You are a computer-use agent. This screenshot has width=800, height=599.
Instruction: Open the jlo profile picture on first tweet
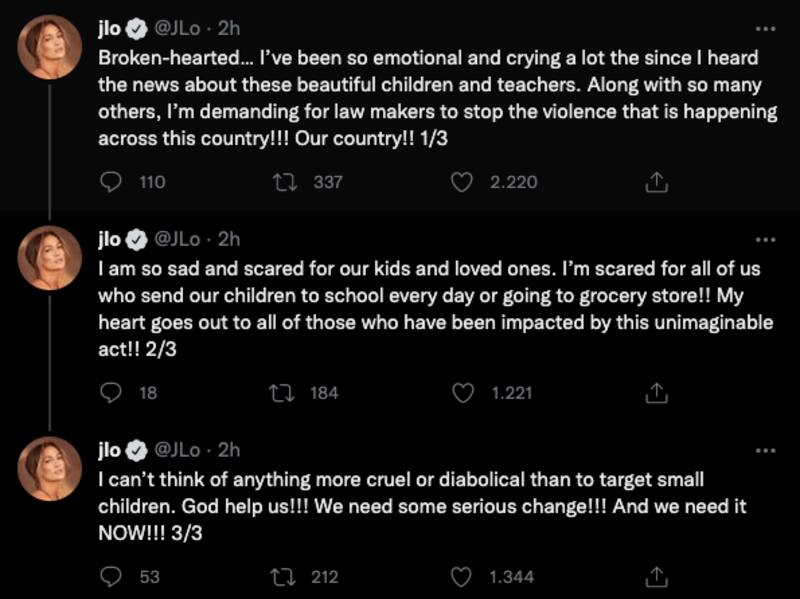coord(50,48)
